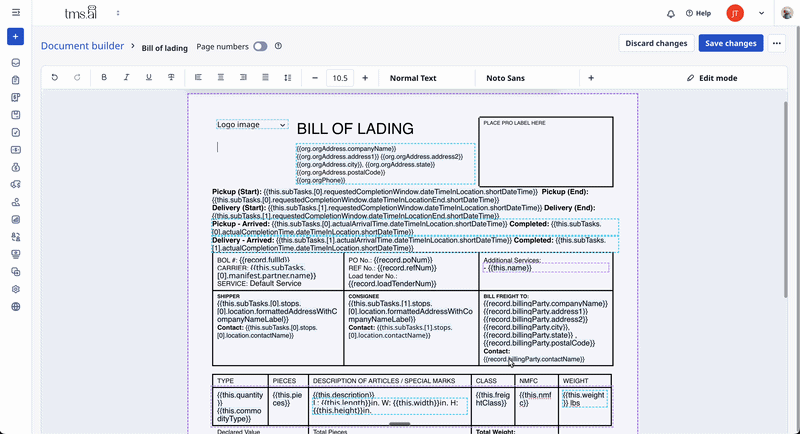Expand the user account chevron
800x434 pixels.
coord(761,13)
